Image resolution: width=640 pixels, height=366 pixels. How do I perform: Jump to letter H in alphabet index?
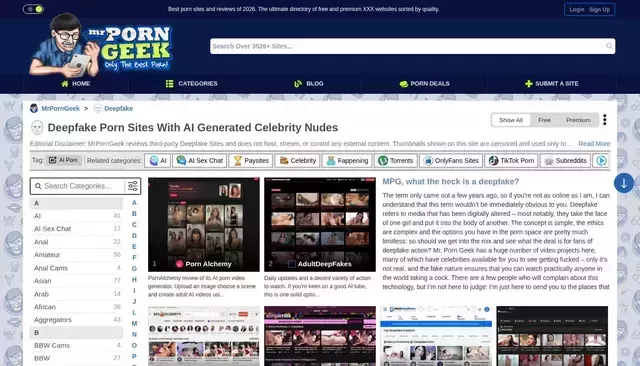click(134, 280)
